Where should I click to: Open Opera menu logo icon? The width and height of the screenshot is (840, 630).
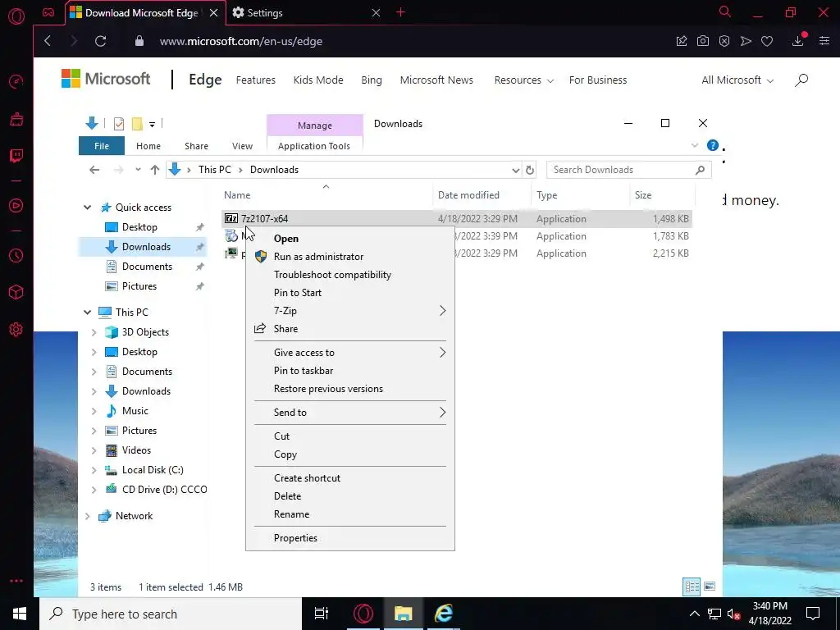[x=16, y=16]
